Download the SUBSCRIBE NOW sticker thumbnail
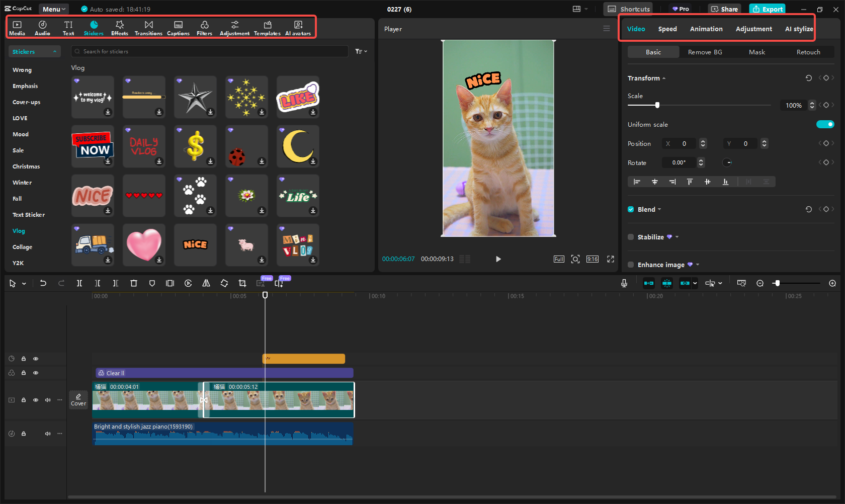 tap(108, 162)
